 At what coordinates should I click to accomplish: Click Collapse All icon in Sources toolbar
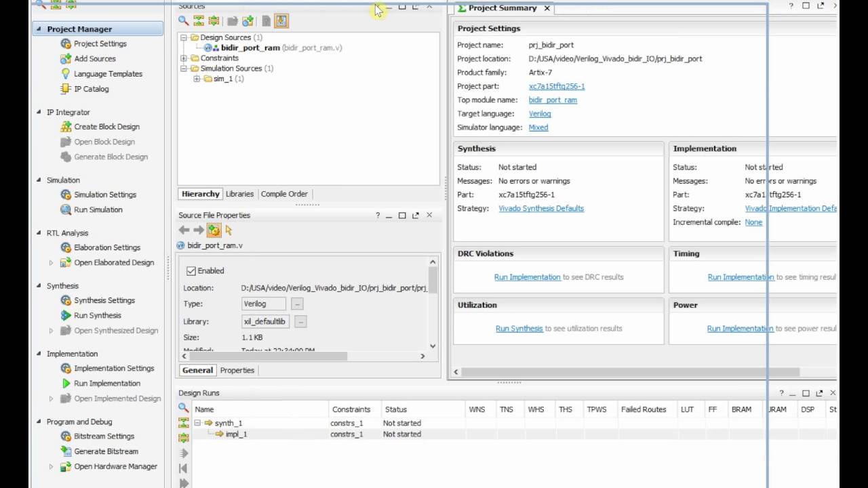[x=199, y=21]
